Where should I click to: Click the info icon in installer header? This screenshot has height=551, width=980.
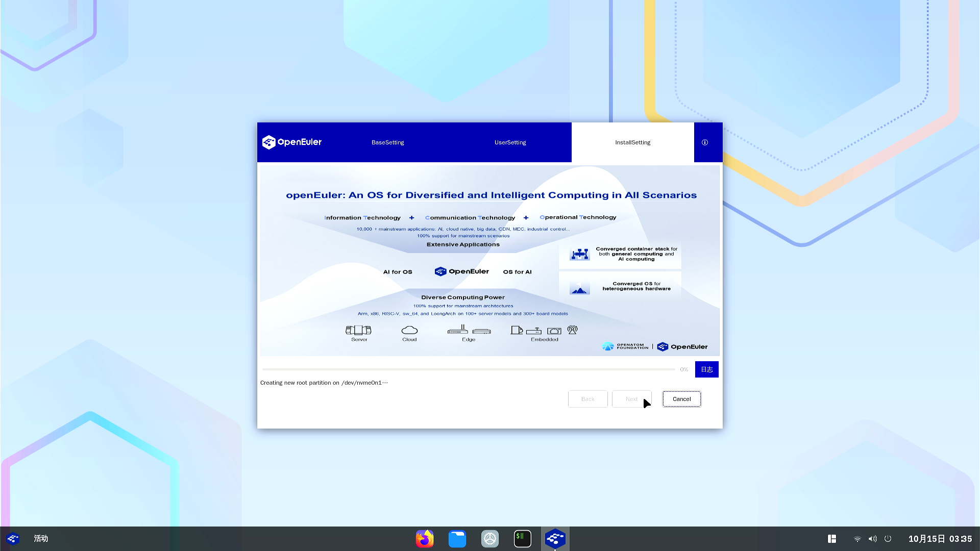coord(704,142)
